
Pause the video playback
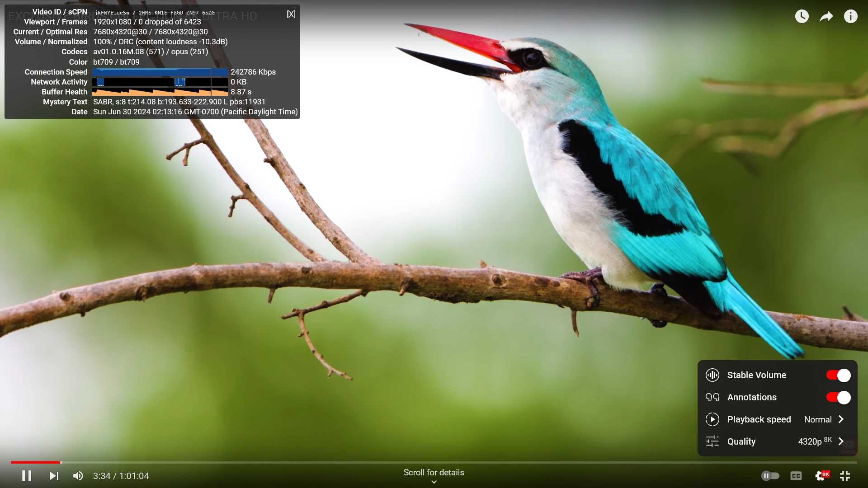point(27,476)
